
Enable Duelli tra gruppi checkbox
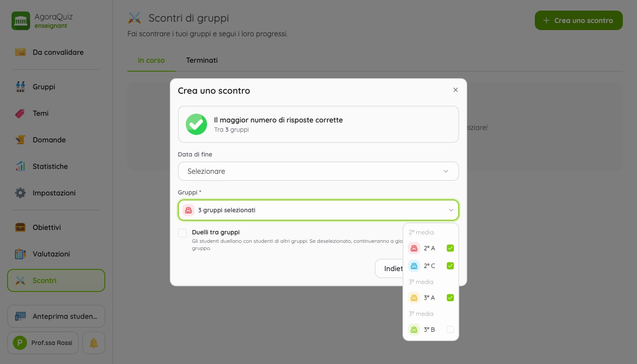point(182,233)
